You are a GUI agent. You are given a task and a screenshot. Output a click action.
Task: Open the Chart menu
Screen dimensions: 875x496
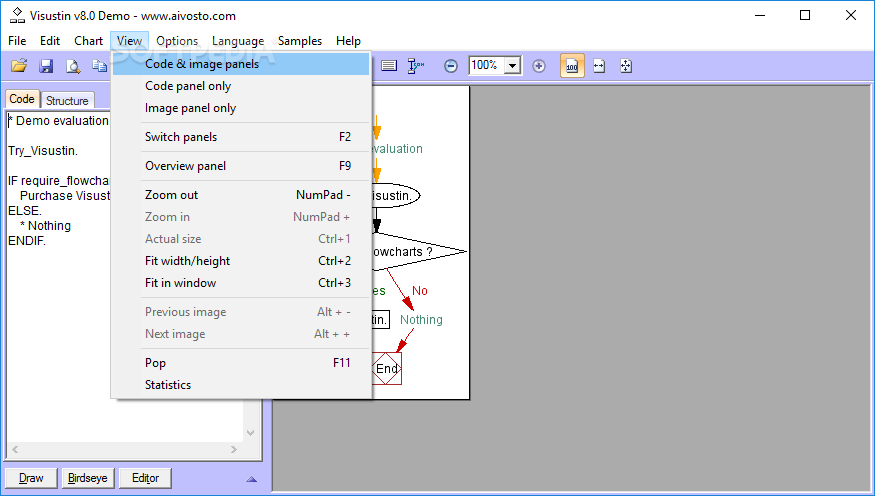88,41
